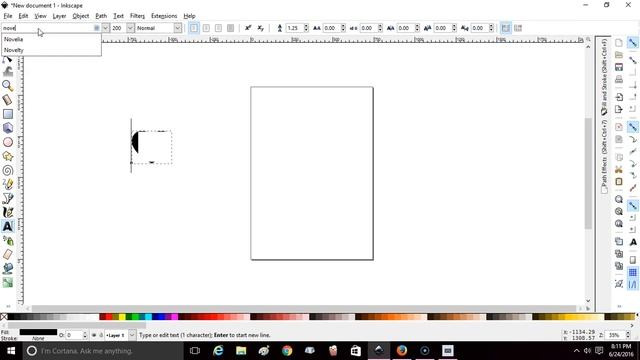640x360 pixels.
Task: Open the Filters menu
Action: (x=137, y=16)
